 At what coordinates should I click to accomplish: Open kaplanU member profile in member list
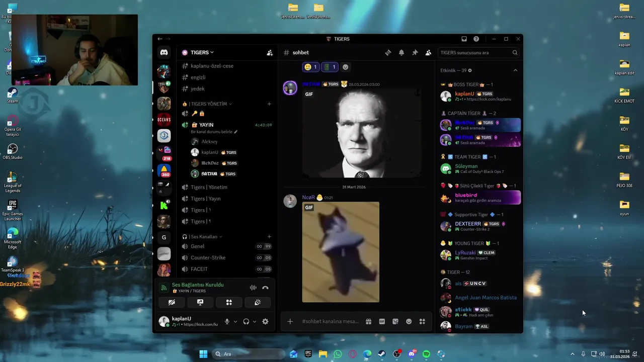480,96
